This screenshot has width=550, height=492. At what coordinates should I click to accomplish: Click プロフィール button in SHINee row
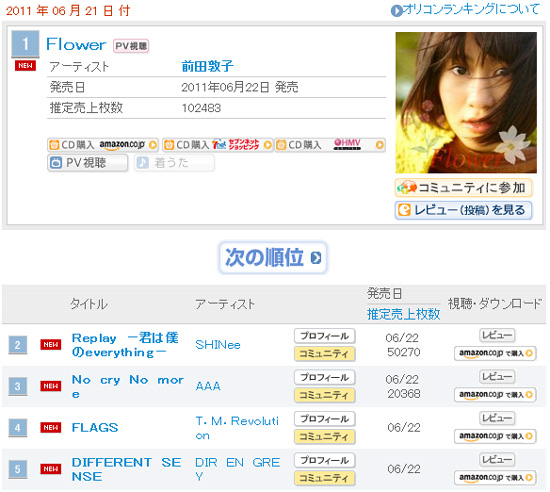pyautogui.click(x=325, y=336)
